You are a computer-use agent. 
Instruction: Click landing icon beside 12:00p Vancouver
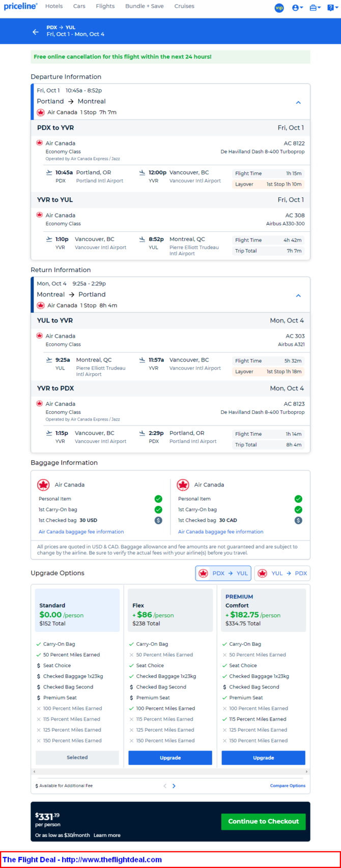coord(142,172)
